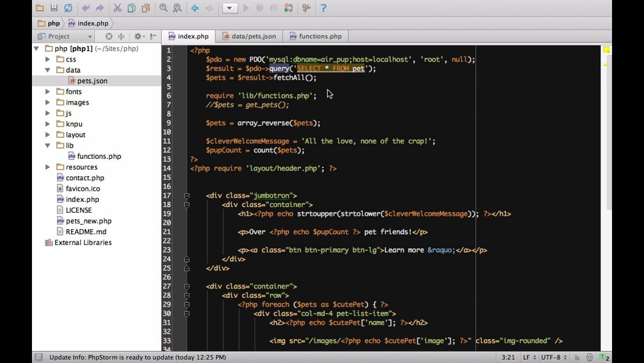644x363 pixels.
Task: Click the tool window toggle in status bar corner
Action: point(38,357)
